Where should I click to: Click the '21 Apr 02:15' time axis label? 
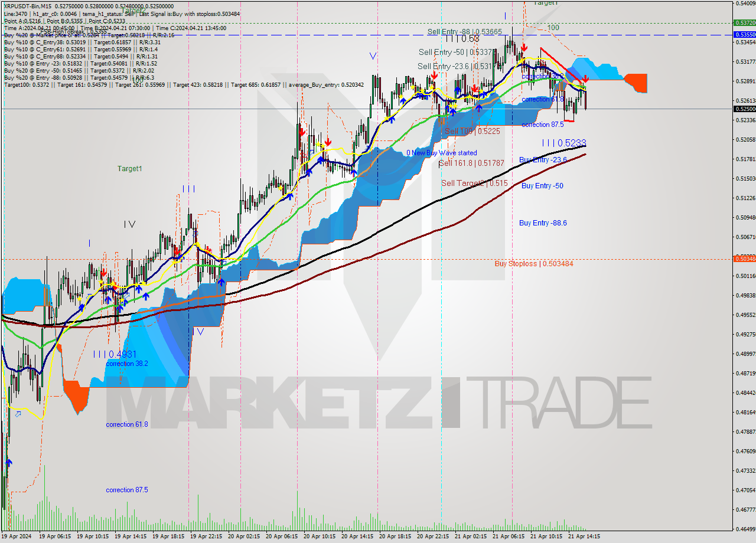coord(470,537)
